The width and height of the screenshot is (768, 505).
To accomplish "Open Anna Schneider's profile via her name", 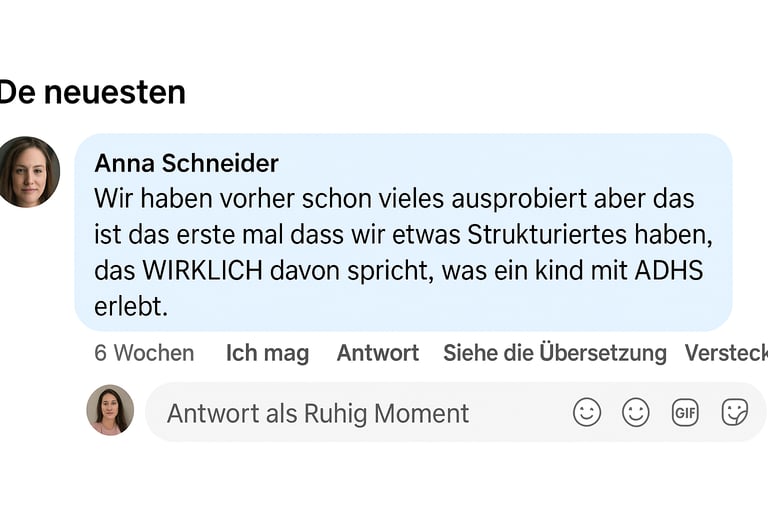I will click(186, 163).
